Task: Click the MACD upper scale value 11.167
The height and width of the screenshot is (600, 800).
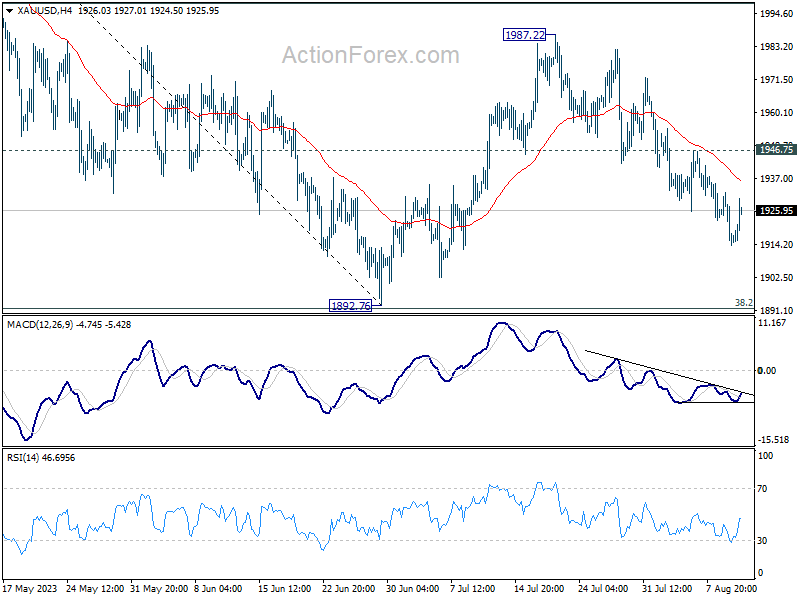Action: tap(772, 322)
